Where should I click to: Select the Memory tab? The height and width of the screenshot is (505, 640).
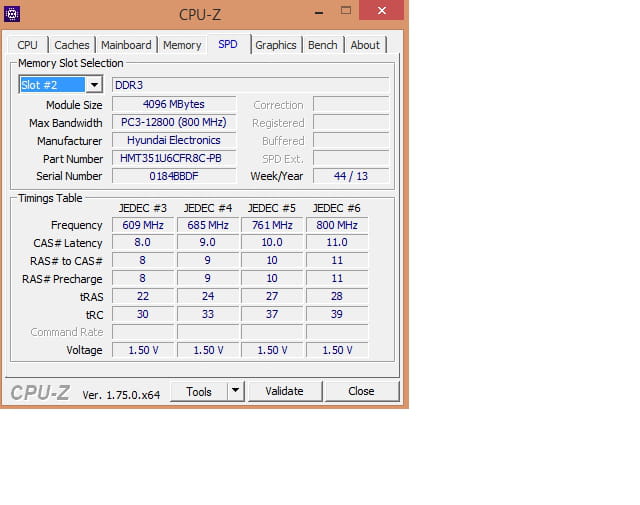(x=182, y=45)
